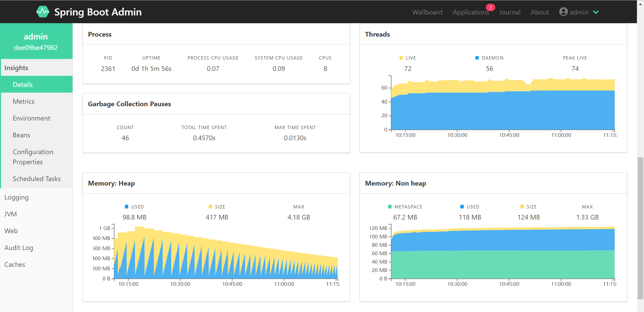Click the blue USED legend marker in Heap chart
The image size is (644, 312).
coord(127,206)
